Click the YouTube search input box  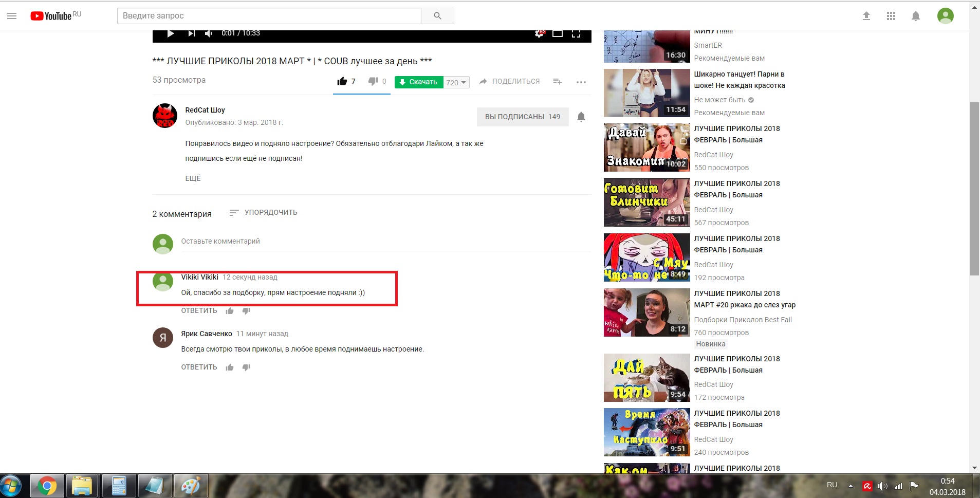point(269,16)
